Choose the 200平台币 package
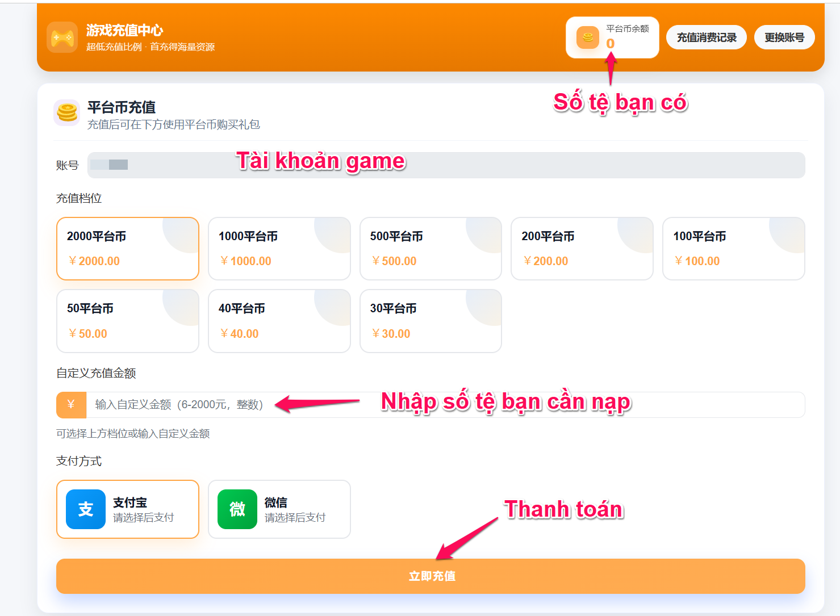The width and height of the screenshot is (840, 616). (x=582, y=249)
